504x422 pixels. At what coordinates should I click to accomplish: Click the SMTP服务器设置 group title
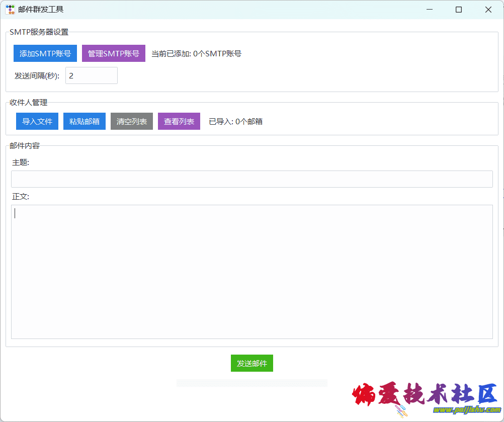click(39, 32)
